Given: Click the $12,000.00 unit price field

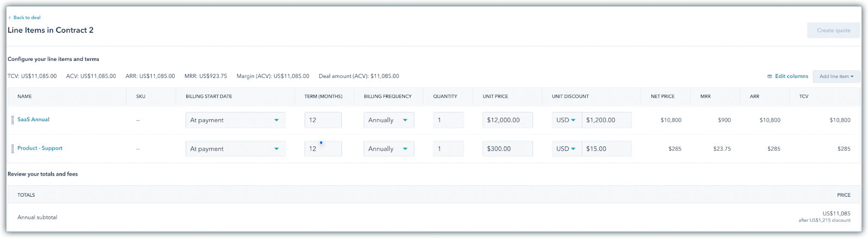Looking at the screenshot, I should coord(508,120).
